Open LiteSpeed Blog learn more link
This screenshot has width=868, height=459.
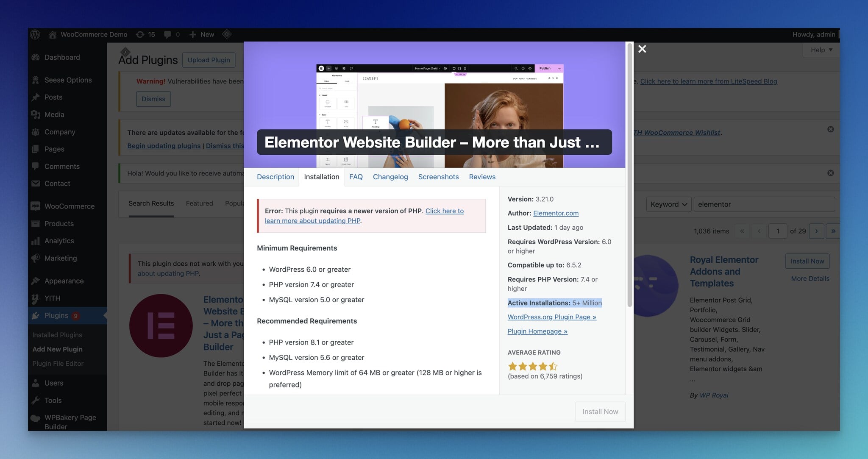[709, 81]
